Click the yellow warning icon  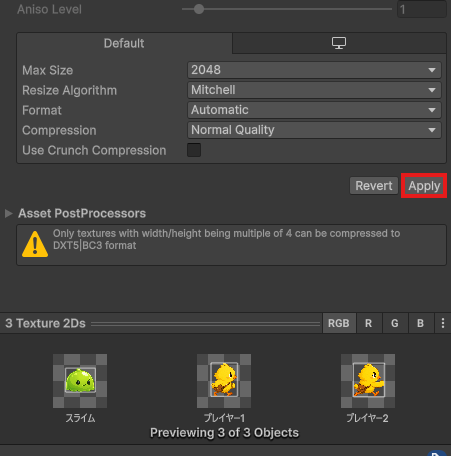click(x=35, y=244)
